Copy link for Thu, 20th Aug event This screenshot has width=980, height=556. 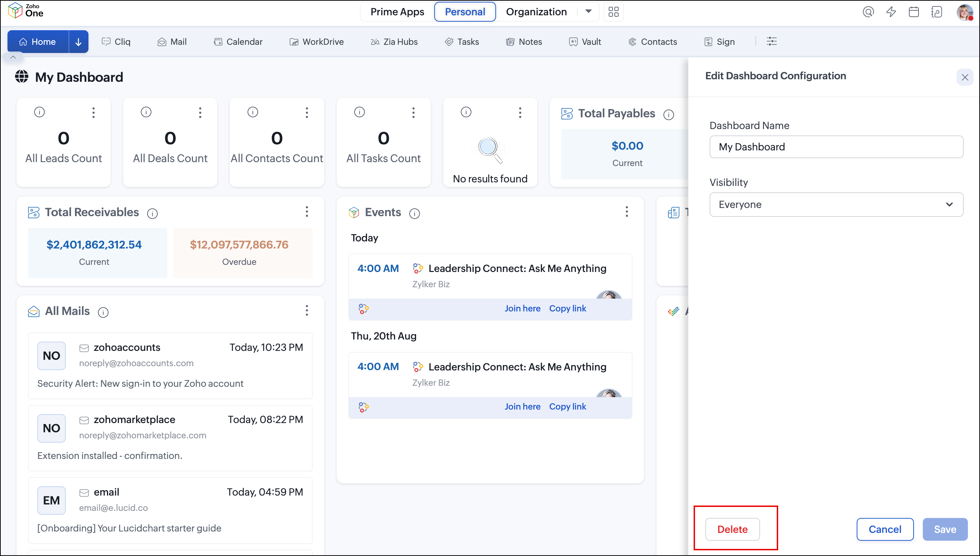pos(567,407)
